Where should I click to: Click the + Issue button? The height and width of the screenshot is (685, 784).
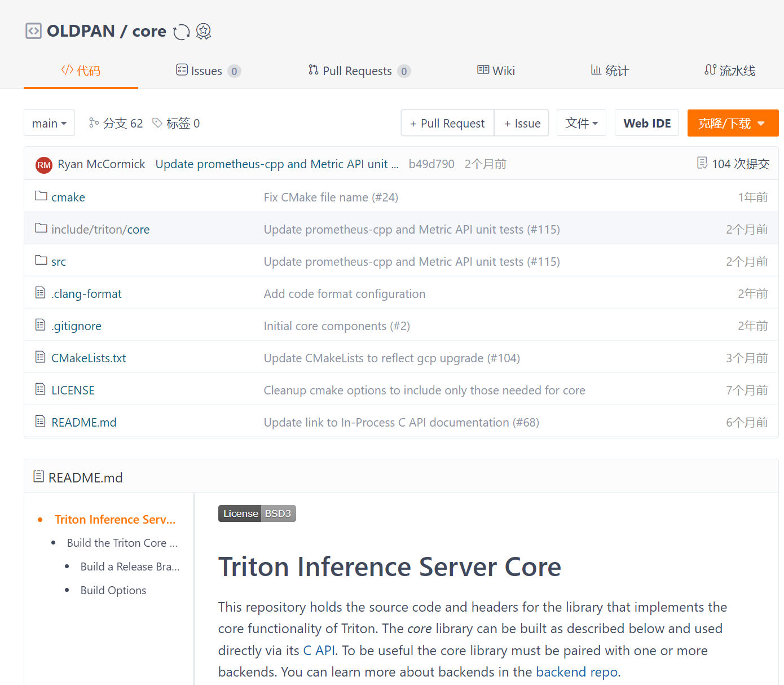coord(522,123)
